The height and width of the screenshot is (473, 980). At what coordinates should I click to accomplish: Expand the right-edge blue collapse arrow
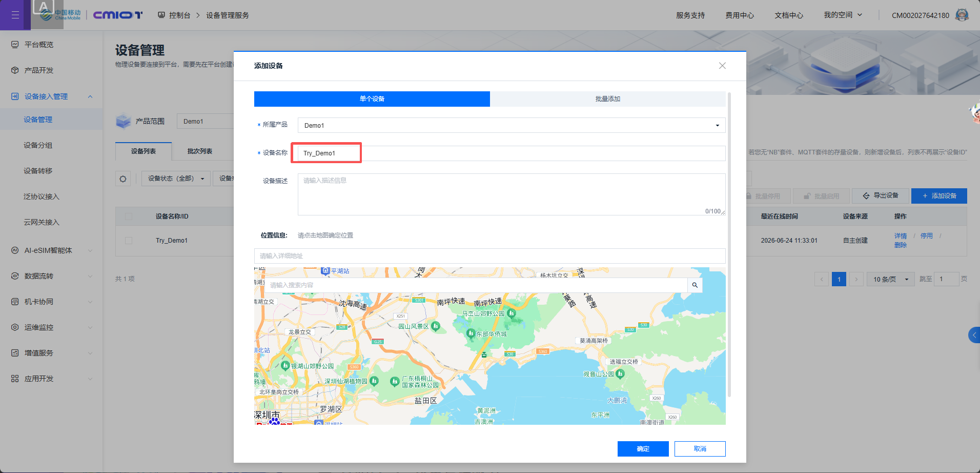[x=974, y=335]
